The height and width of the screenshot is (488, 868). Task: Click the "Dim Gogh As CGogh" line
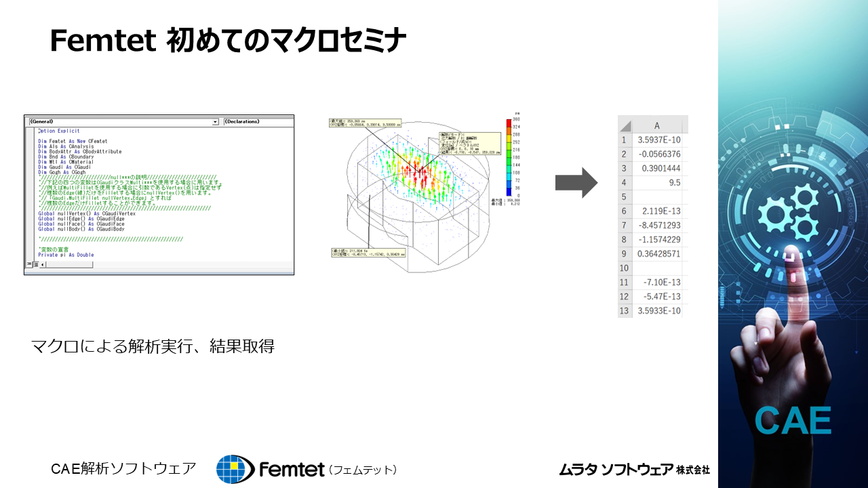[62, 172]
